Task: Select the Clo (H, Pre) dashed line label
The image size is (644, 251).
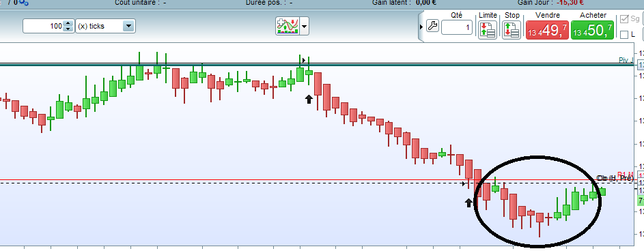Action: point(615,178)
